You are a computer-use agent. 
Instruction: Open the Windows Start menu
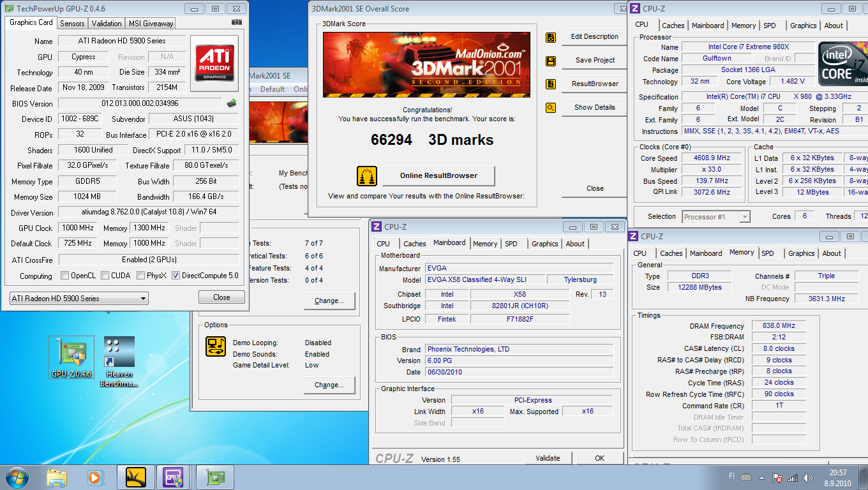click(17, 477)
